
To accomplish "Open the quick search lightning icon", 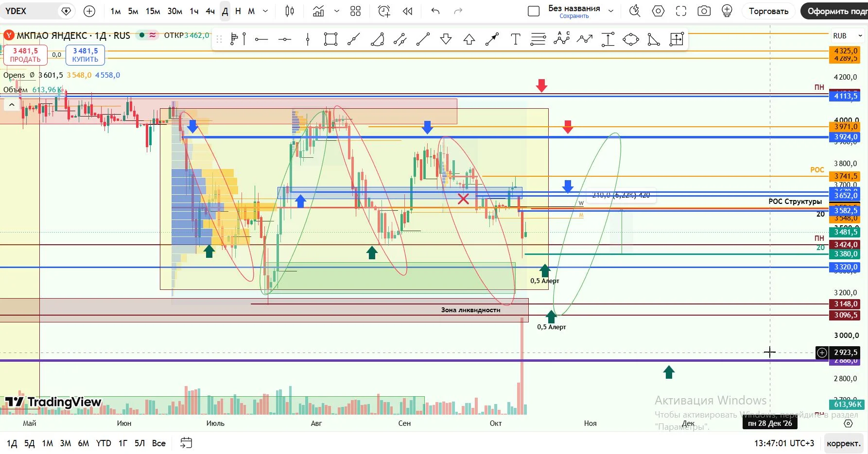I will coord(635,11).
